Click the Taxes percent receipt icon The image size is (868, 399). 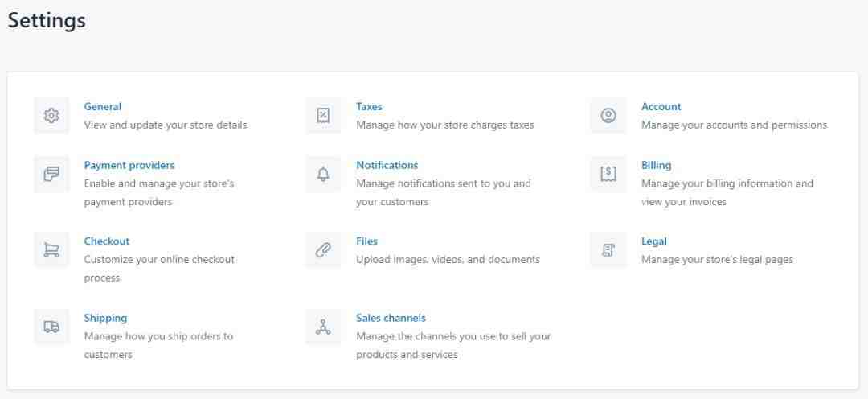[323, 115]
